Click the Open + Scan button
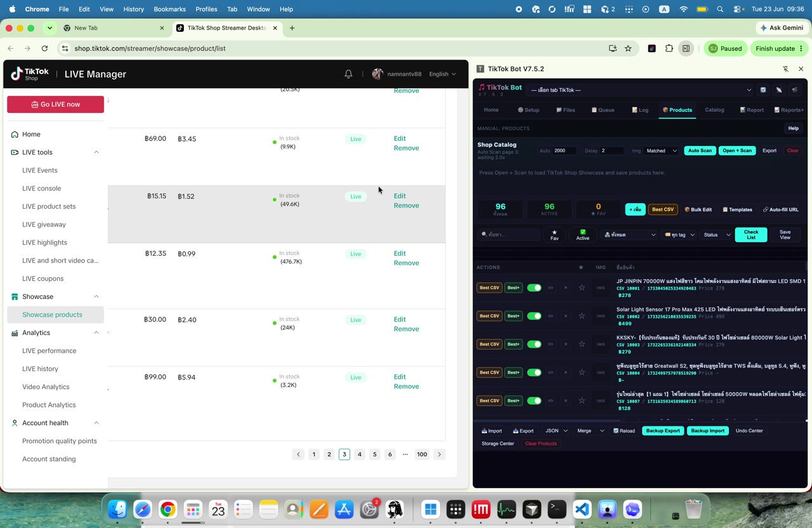The image size is (812, 528). tap(737, 150)
